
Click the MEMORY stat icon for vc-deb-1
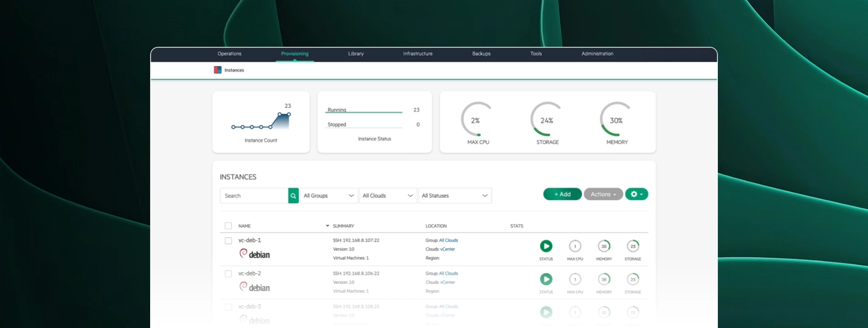604,246
